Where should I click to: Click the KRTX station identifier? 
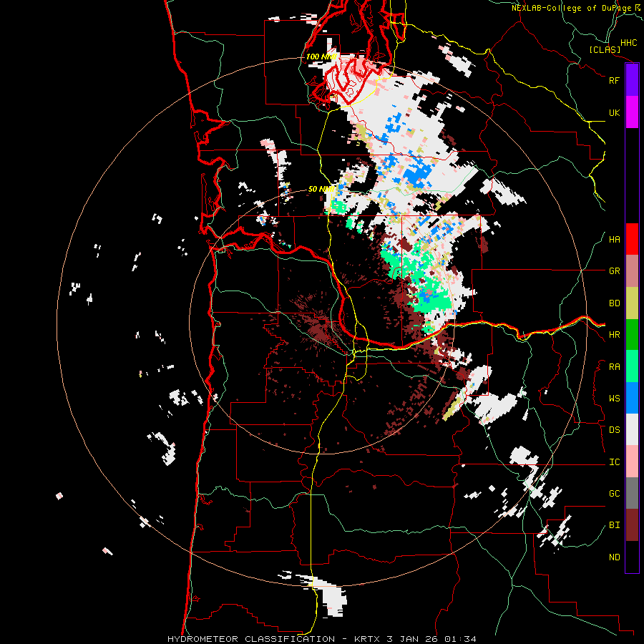(368, 639)
